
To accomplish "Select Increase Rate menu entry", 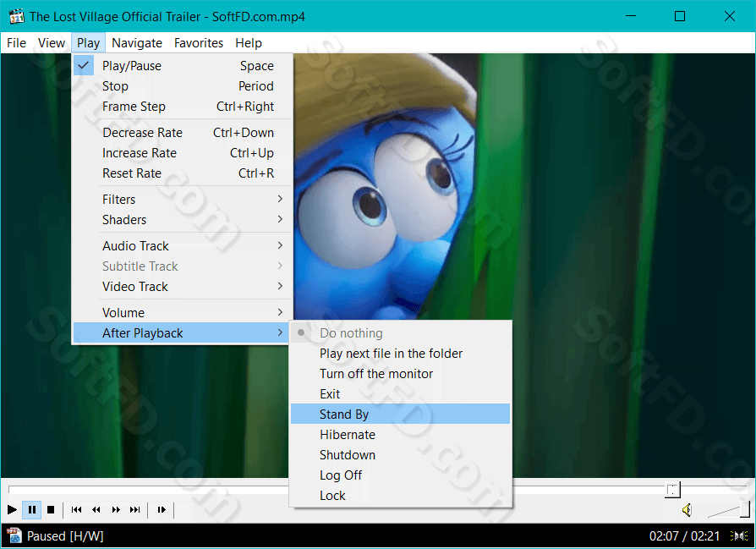I will (183, 153).
